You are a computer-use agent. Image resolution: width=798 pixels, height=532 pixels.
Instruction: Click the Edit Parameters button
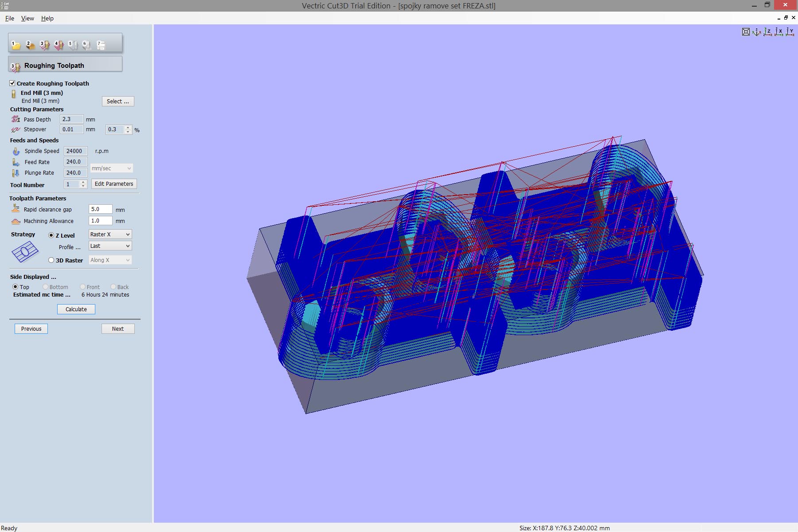[114, 184]
